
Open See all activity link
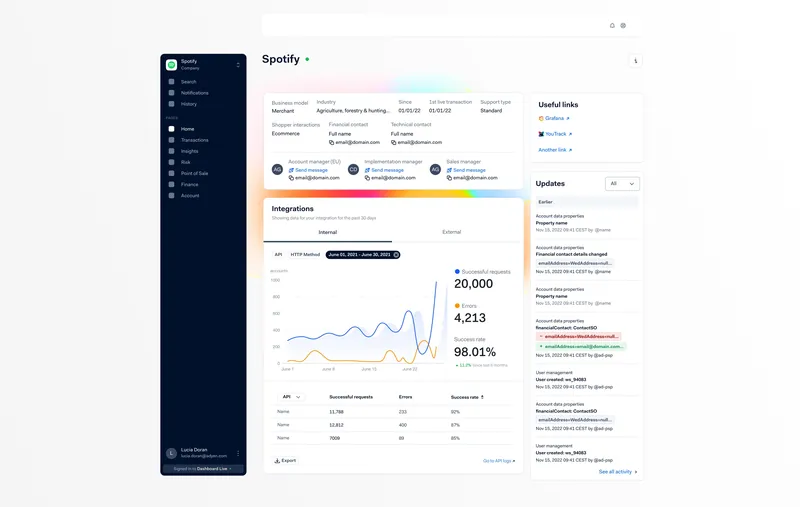pos(618,472)
